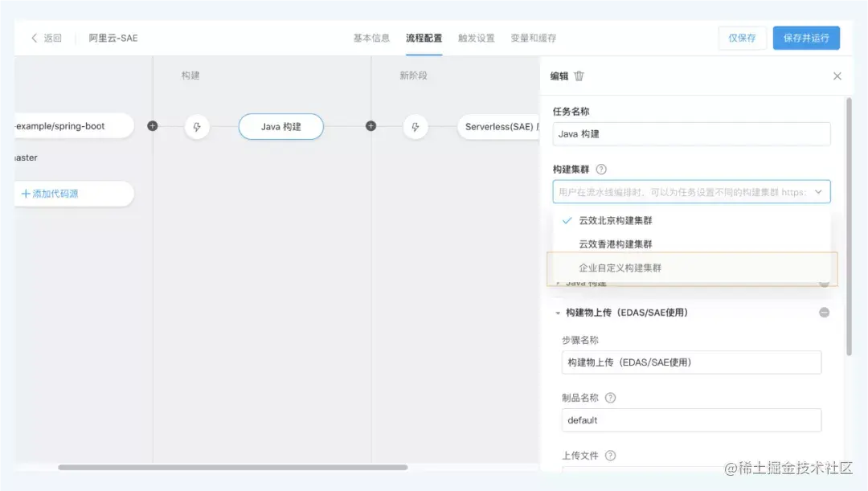Click the 新阶段 stage title
Viewport: 868px width, 491px height.
pyautogui.click(x=414, y=76)
